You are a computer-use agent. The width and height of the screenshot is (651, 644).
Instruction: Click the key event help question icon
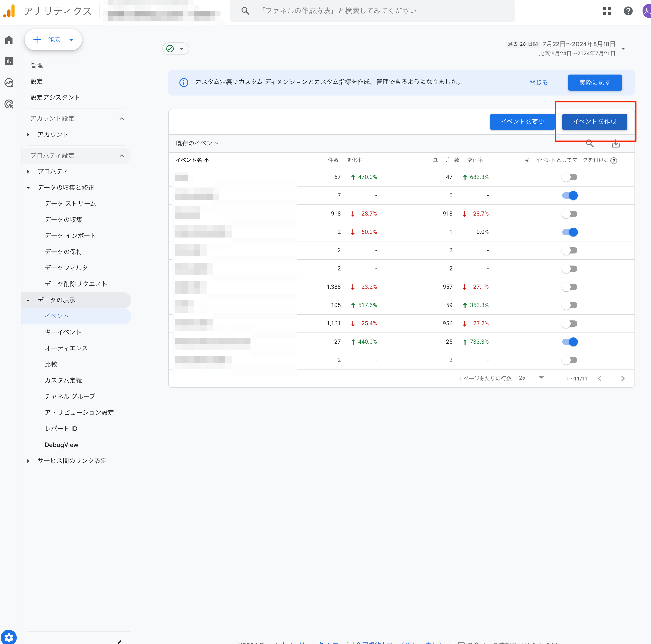[x=614, y=160]
